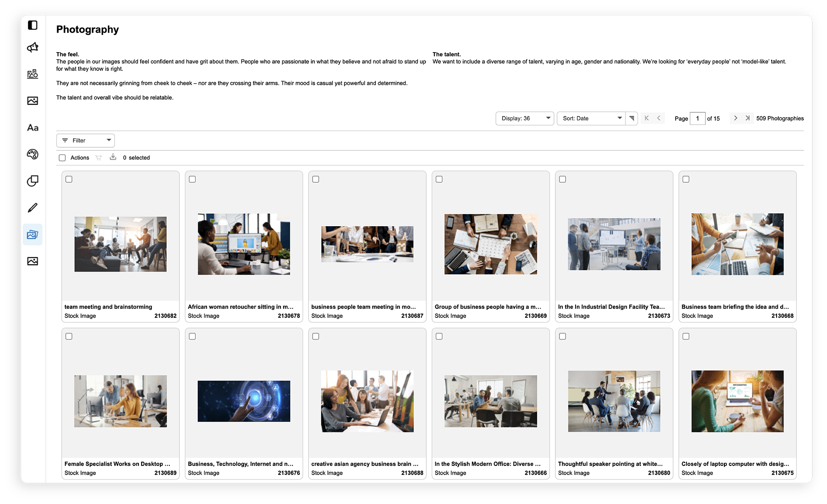
Task: Open business people team meeting thumbnail
Action: click(368, 244)
